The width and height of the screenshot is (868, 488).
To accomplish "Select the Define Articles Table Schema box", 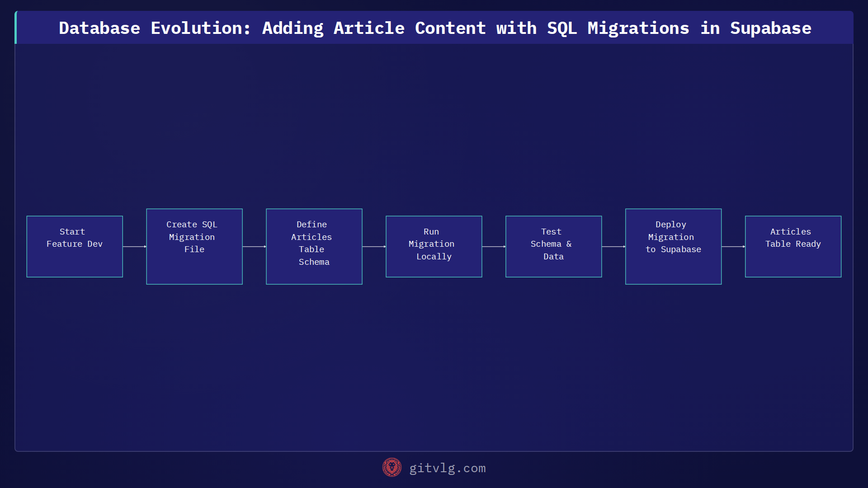I will [314, 246].
